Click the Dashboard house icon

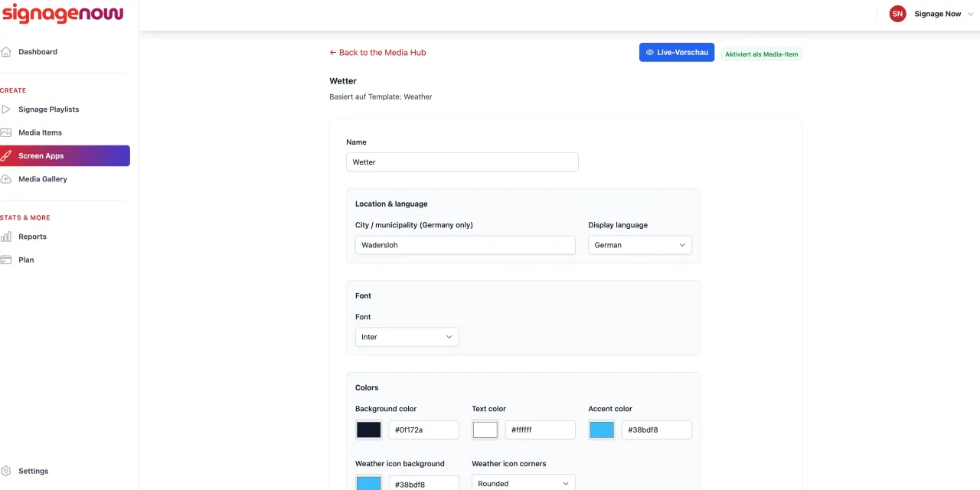click(6, 52)
